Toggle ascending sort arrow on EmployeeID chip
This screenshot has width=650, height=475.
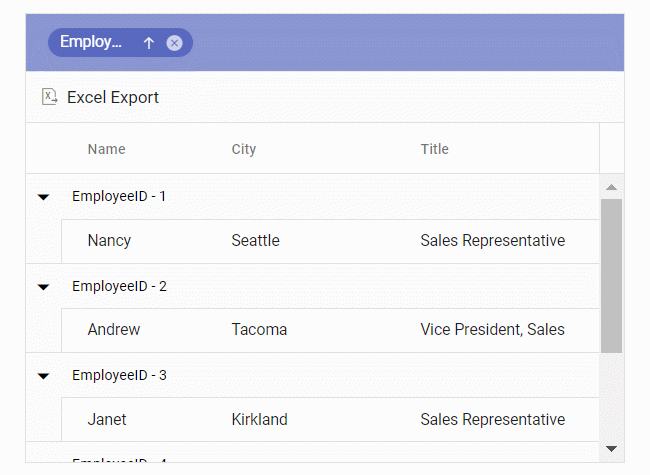click(x=149, y=43)
